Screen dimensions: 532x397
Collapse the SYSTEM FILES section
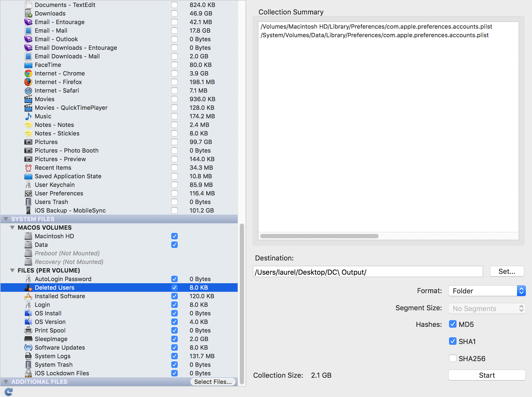[6, 219]
